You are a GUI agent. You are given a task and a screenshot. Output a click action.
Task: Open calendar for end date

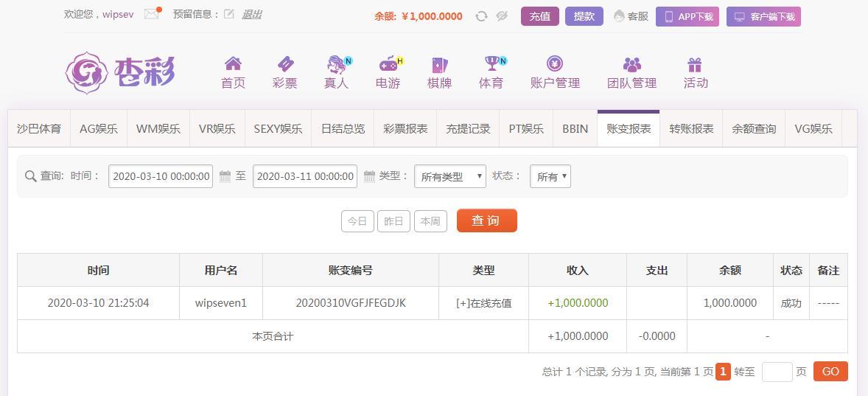point(369,177)
